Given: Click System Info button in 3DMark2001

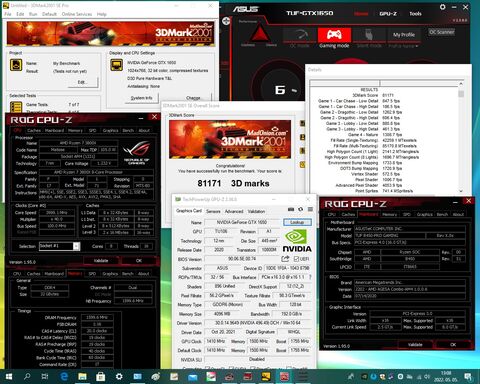Looking at the screenshot, I should click(x=141, y=98).
